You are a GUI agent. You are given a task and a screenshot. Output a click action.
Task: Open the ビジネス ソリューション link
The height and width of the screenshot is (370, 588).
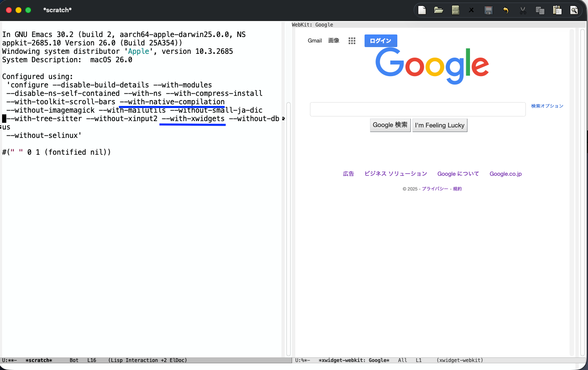pos(396,174)
